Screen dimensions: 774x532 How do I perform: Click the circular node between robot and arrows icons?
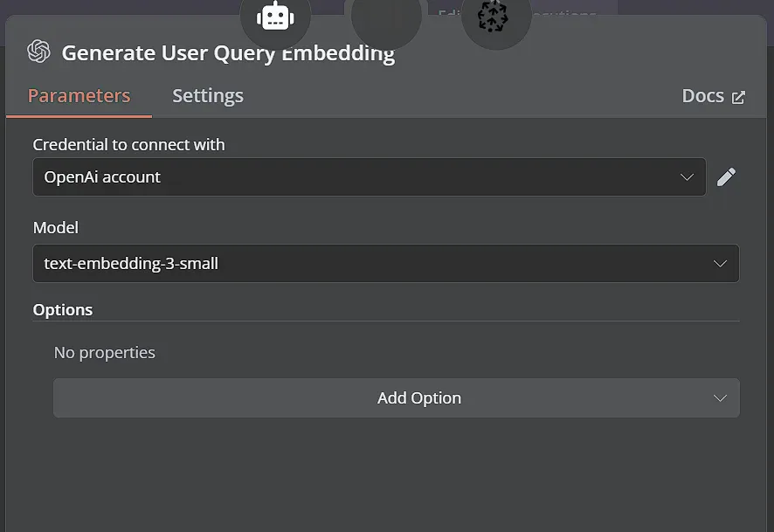point(386,15)
